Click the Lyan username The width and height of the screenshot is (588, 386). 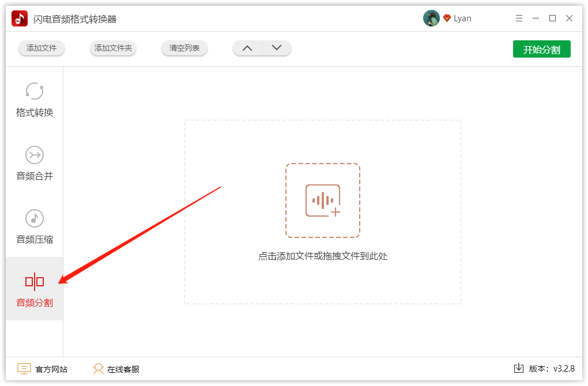point(462,18)
